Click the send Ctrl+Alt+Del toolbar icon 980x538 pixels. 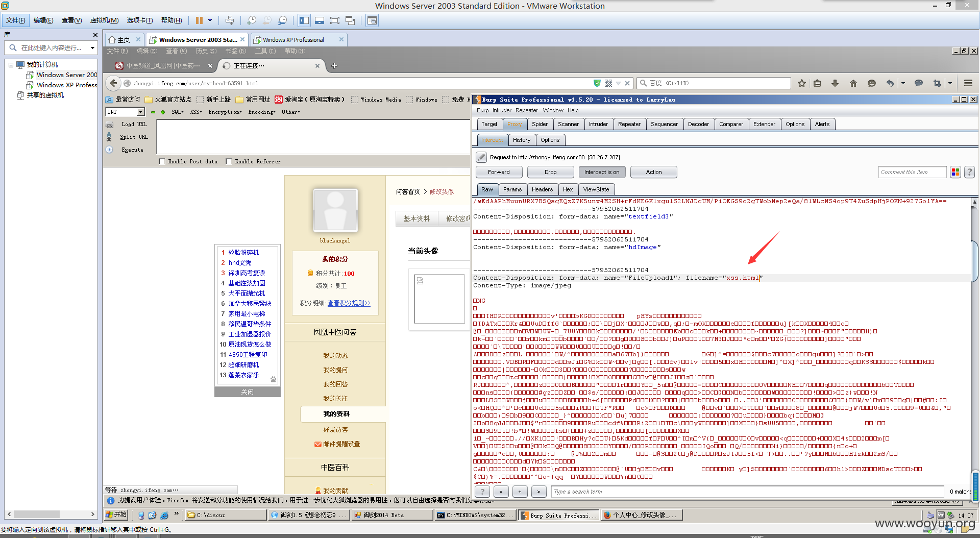pyautogui.click(x=230, y=20)
